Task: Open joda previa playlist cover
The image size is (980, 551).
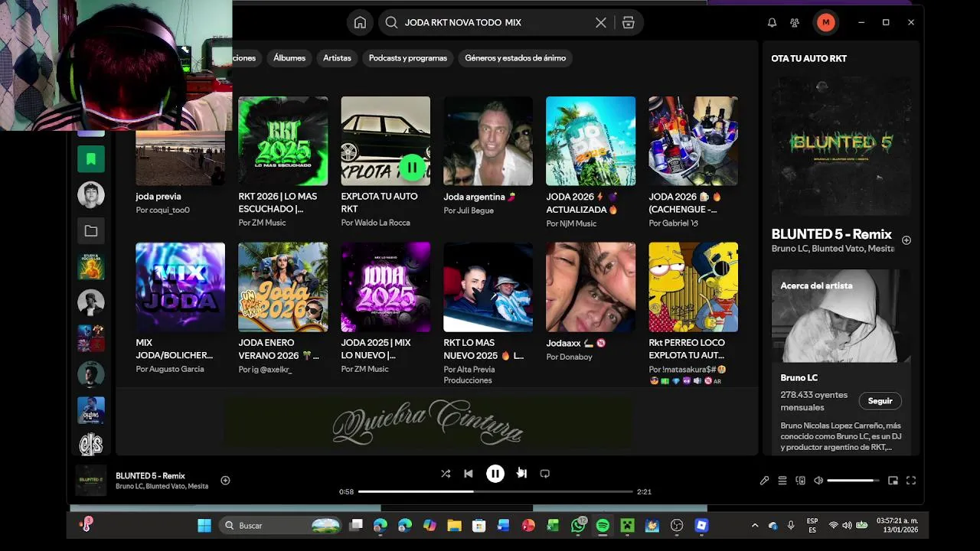Action: (x=180, y=158)
